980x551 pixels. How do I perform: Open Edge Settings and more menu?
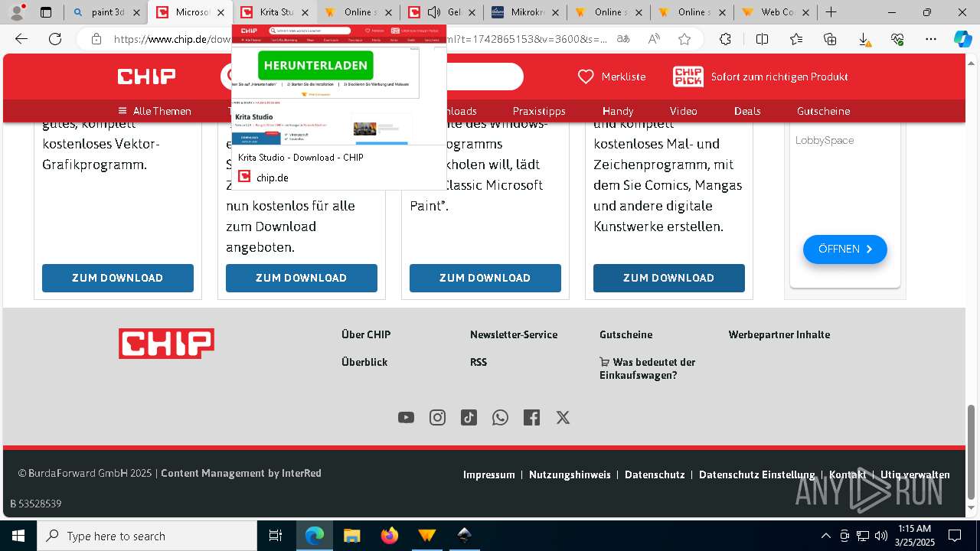(x=931, y=39)
